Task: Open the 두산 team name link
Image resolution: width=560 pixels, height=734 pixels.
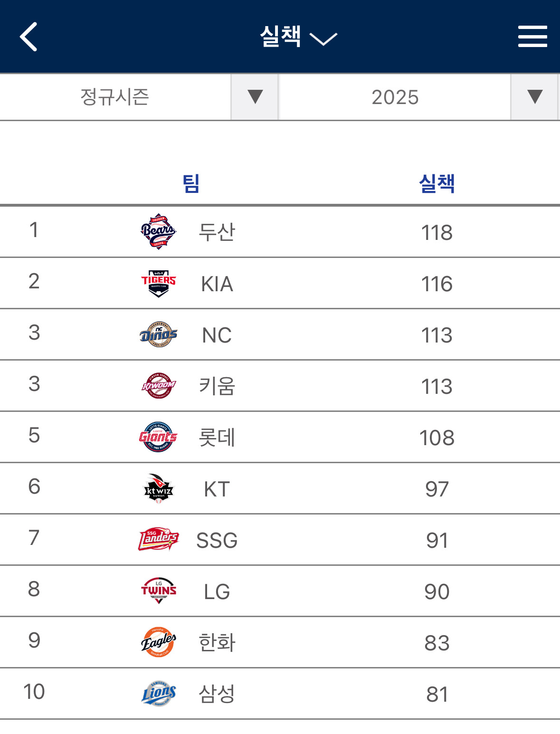Action: click(217, 232)
